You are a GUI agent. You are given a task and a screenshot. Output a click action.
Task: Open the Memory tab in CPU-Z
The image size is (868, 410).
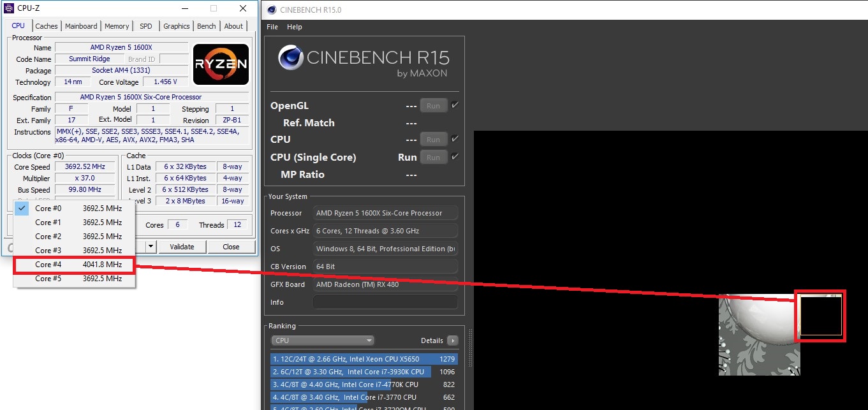point(117,26)
